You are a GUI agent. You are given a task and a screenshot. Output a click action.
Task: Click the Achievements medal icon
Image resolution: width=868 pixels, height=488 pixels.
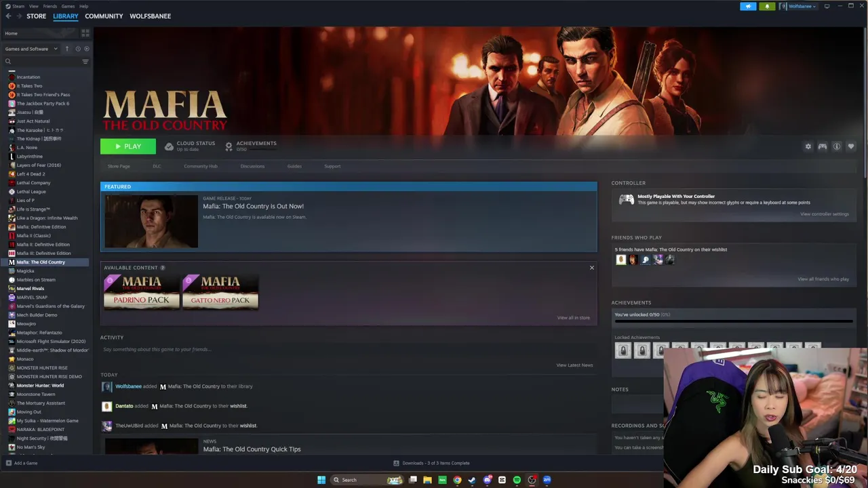(x=229, y=146)
